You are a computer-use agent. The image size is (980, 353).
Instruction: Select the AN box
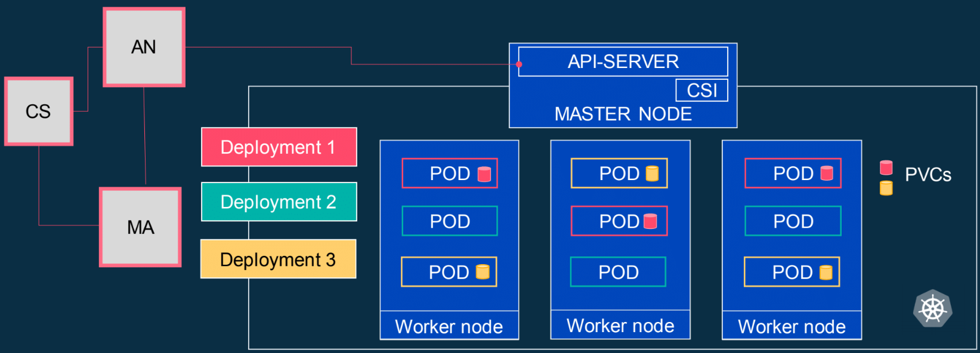(144, 47)
